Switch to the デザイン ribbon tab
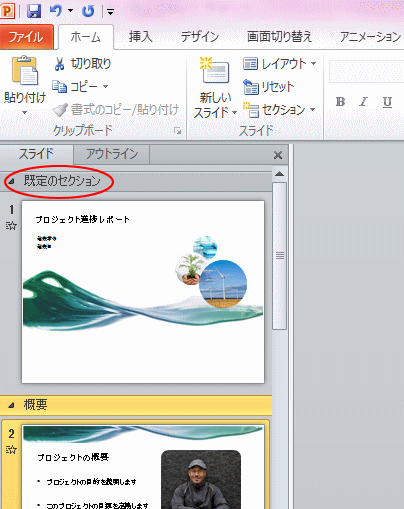This screenshot has width=404, height=509. 200,36
